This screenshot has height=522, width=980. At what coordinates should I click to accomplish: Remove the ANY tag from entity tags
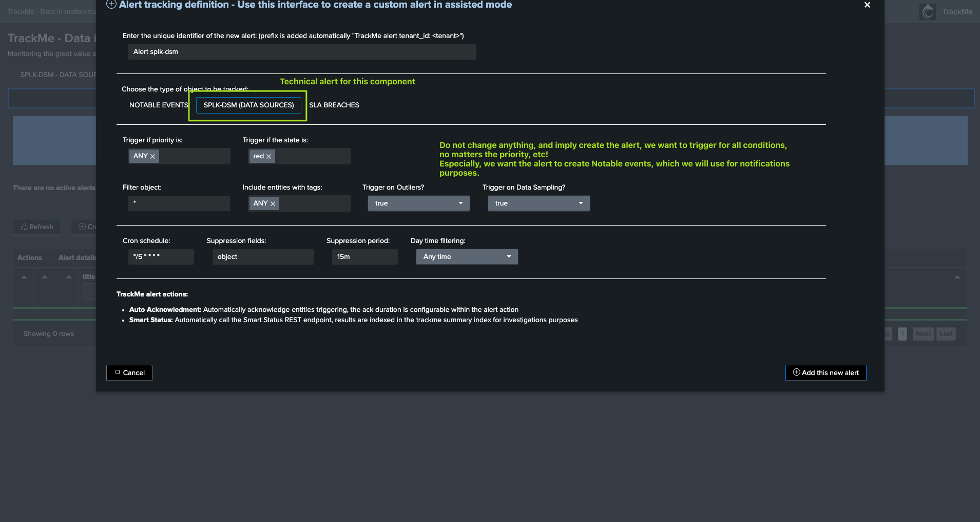273,203
